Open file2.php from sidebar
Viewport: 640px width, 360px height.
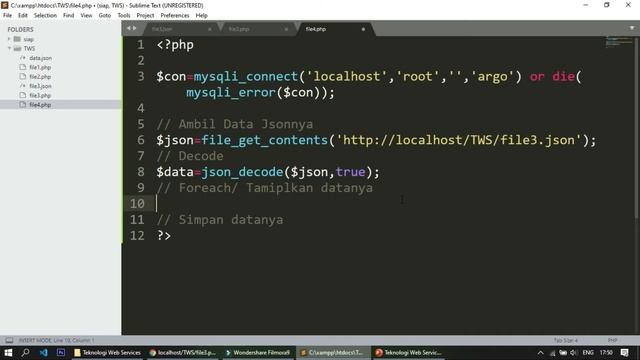[40, 77]
